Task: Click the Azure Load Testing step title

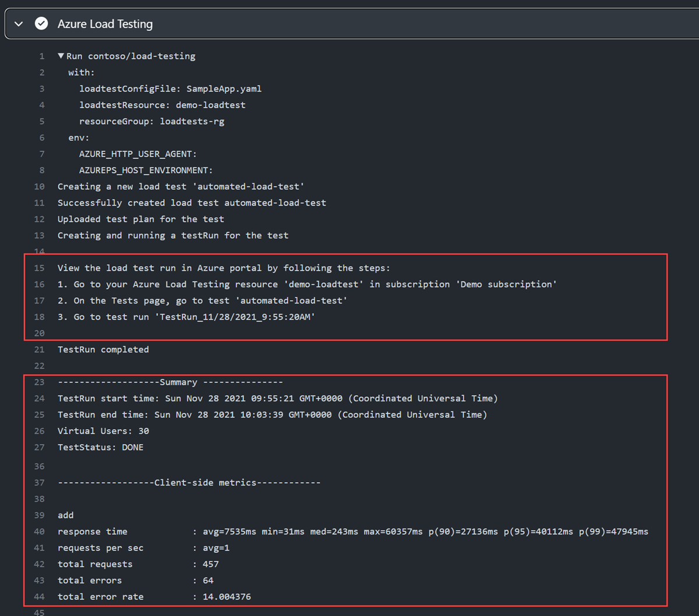Action: [x=105, y=24]
